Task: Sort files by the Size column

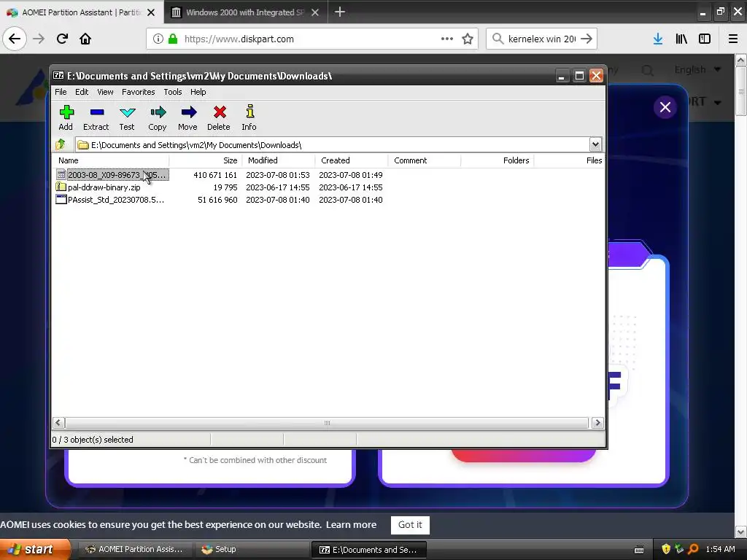Action: 206,160
